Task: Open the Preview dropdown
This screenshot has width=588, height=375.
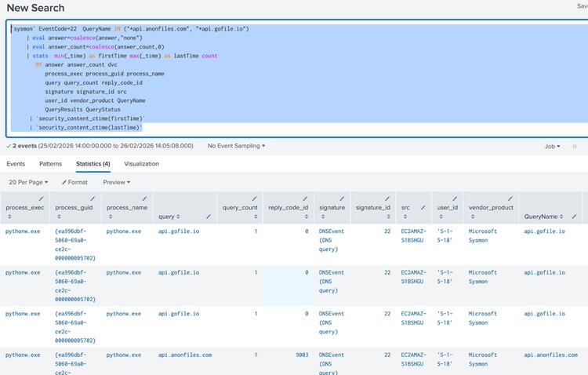Action: [x=117, y=182]
